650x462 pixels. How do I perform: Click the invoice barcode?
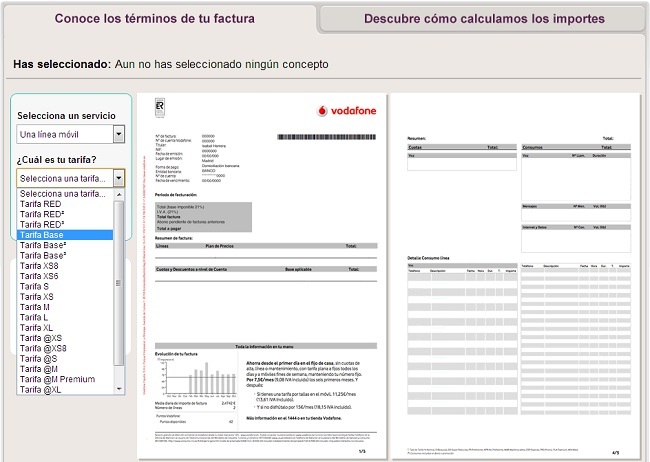point(326,137)
